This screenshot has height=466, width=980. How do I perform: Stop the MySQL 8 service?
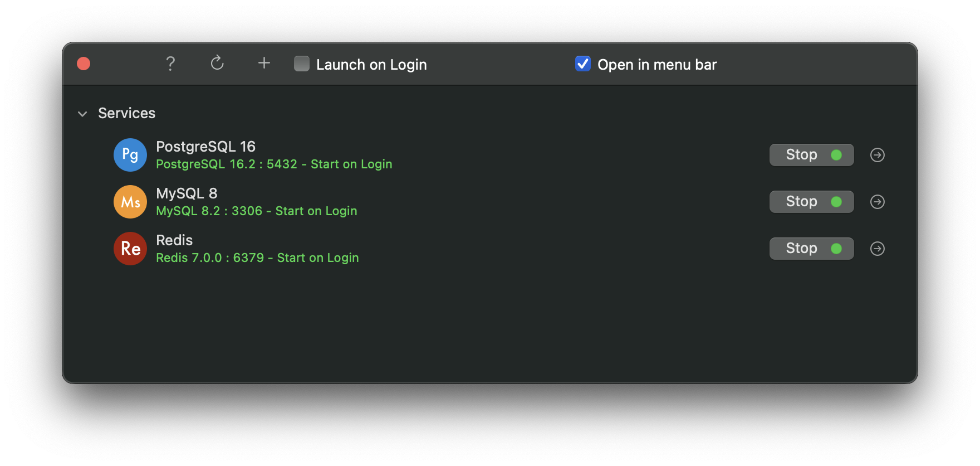pyautogui.click(x=811, y=202)
